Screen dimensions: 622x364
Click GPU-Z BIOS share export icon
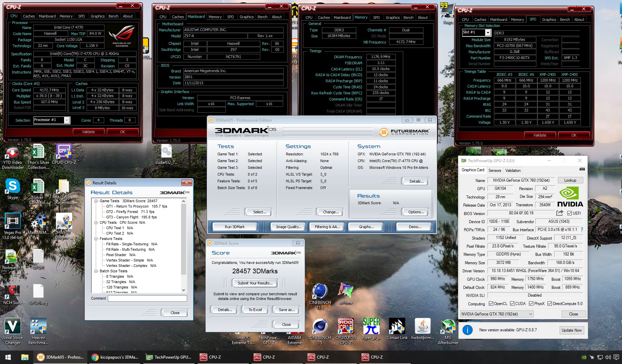560,213
